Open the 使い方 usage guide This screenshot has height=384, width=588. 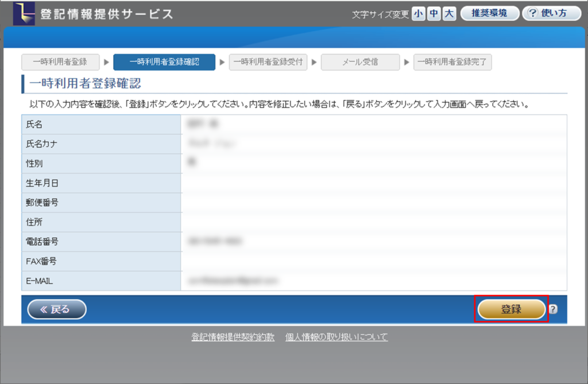click(x=552, y=13)
